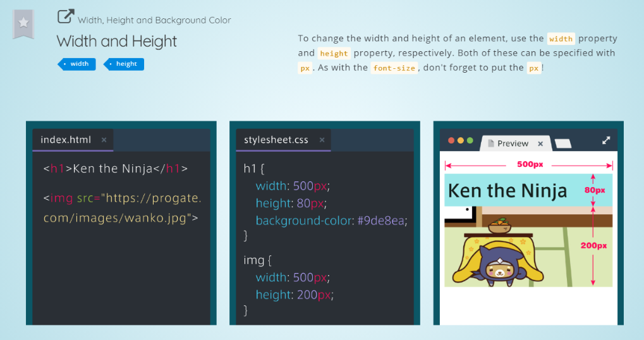Close the Preview tab

coord(540,143)
